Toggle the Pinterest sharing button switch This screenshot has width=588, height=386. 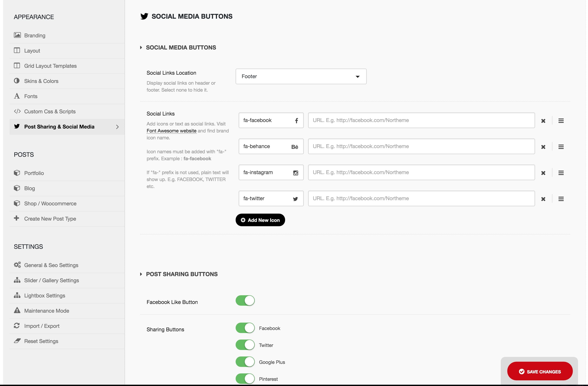[x=245, y=378]
